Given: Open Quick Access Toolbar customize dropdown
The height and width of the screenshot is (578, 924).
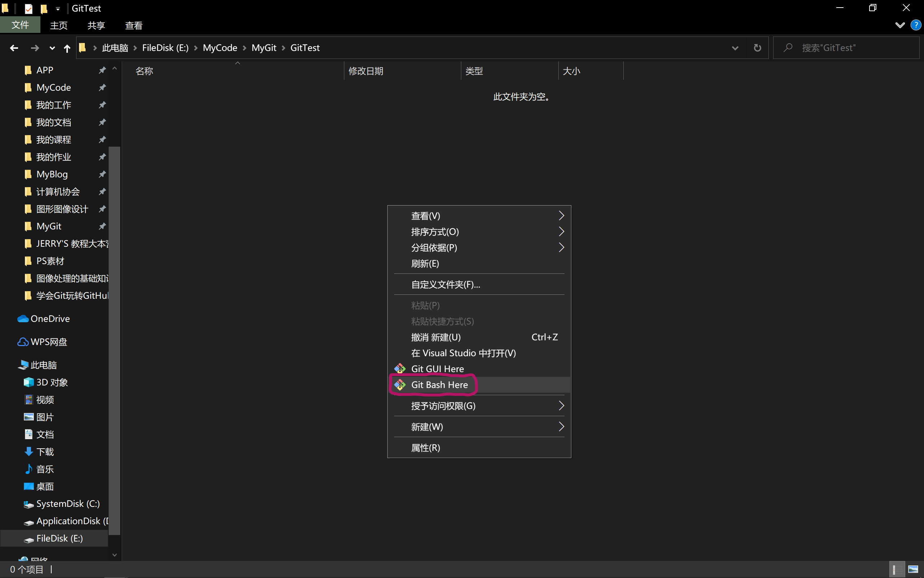Looking at the screenshot, I should (58, 8).
